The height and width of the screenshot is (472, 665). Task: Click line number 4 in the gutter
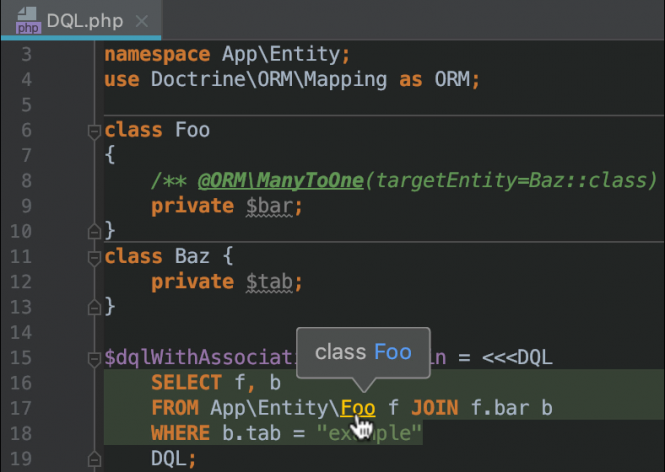tap(26, 80)
